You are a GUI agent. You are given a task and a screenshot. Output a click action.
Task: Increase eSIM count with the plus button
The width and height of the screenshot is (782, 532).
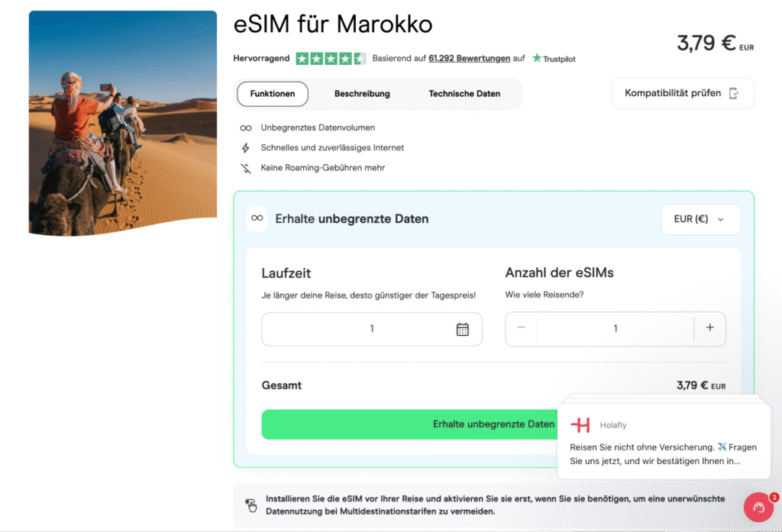point(710,328)
